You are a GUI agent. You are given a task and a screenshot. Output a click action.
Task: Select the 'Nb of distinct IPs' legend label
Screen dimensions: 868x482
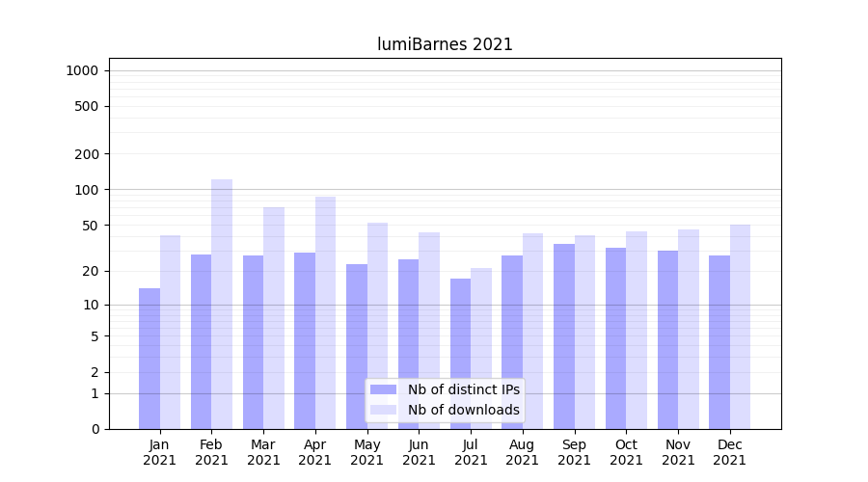click(x=463, y=389)
